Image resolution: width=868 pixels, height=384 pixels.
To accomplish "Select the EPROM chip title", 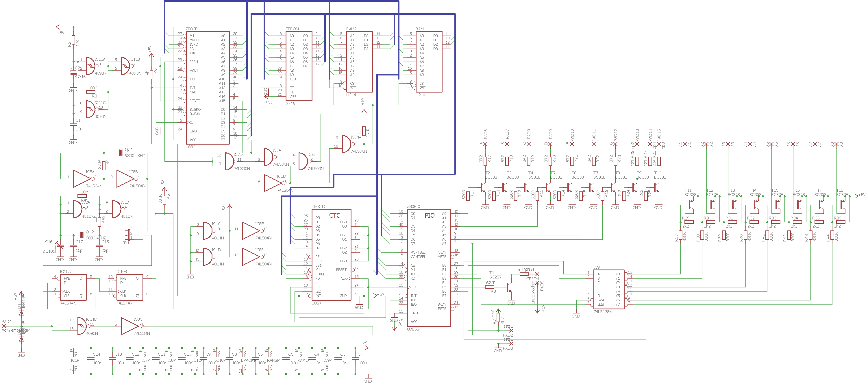I will coord(292,29).
